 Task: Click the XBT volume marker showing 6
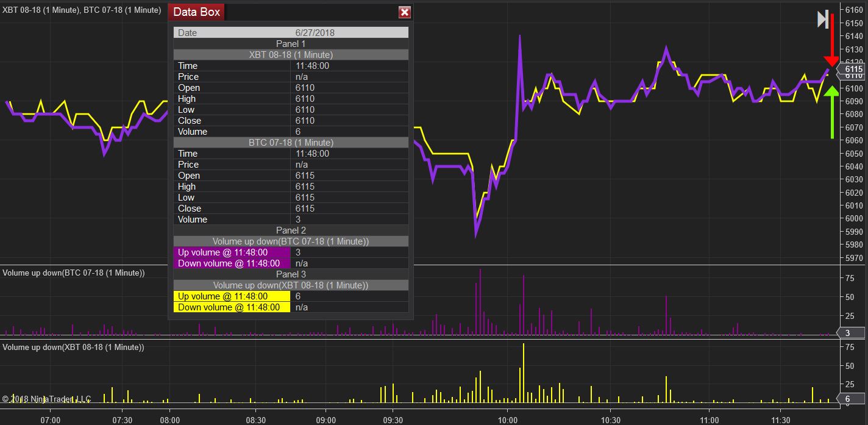tap(851, 399)
